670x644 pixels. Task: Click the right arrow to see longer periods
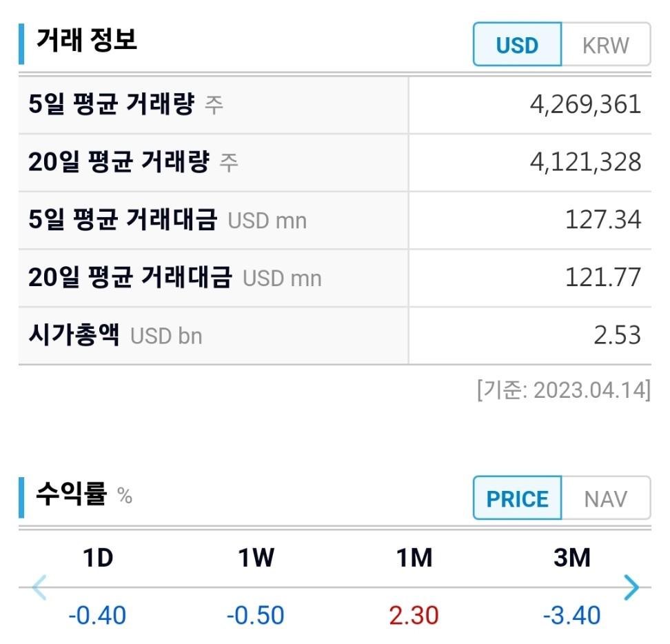pyautogui.click(x=631, y=588)
